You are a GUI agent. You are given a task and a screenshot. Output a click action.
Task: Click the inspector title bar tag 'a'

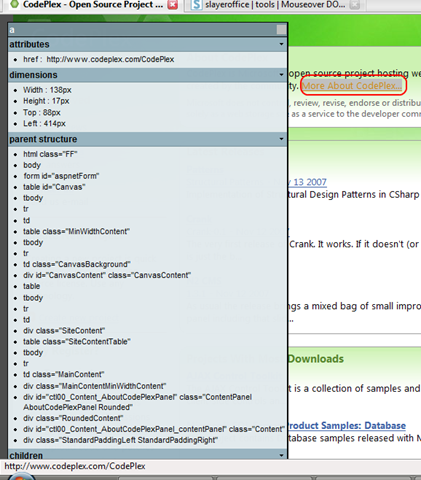coord(12,30)
